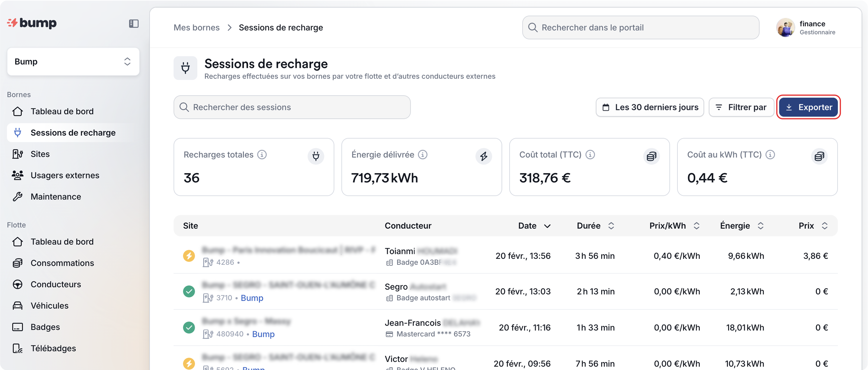This screenshot has width=868, height=370.
Task: Open the Les 30 derniers jours date picker
Action: click(650, 107)
